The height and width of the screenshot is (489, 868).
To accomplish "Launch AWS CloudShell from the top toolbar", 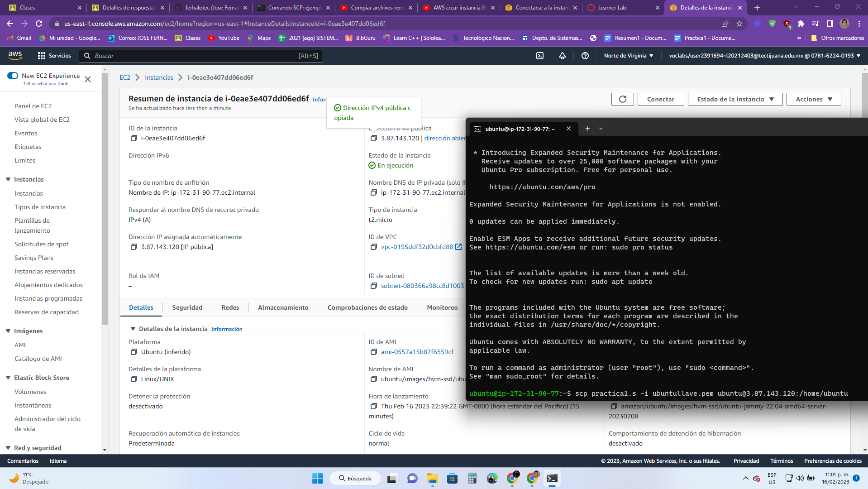I will tap(539, 56).
